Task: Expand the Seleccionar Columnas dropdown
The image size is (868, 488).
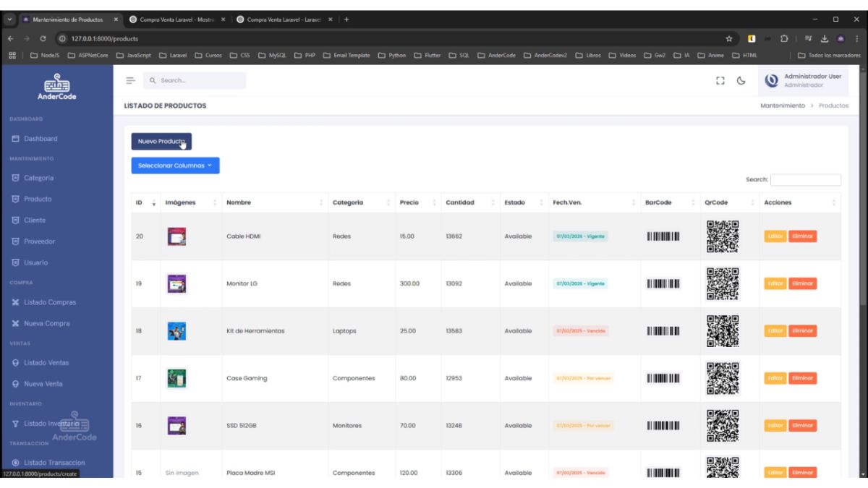Action: pos(175,166)
